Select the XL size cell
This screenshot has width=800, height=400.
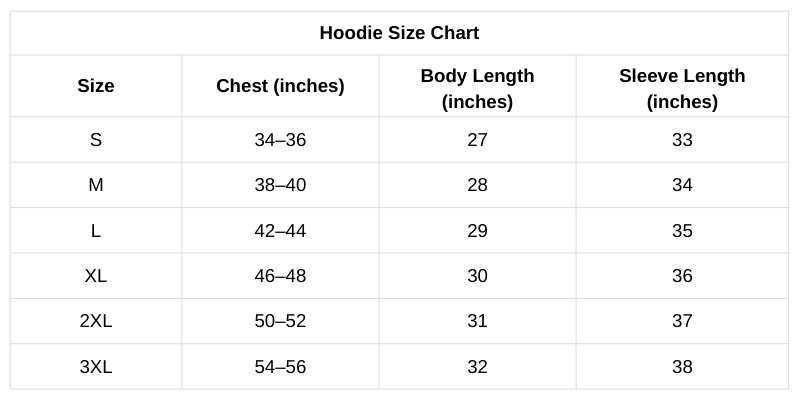96,276
